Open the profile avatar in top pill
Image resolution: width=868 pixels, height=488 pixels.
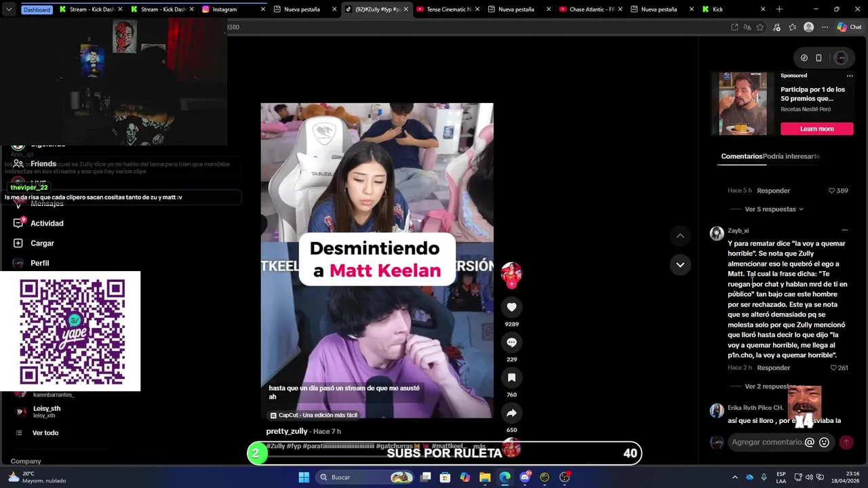point(841,58)
